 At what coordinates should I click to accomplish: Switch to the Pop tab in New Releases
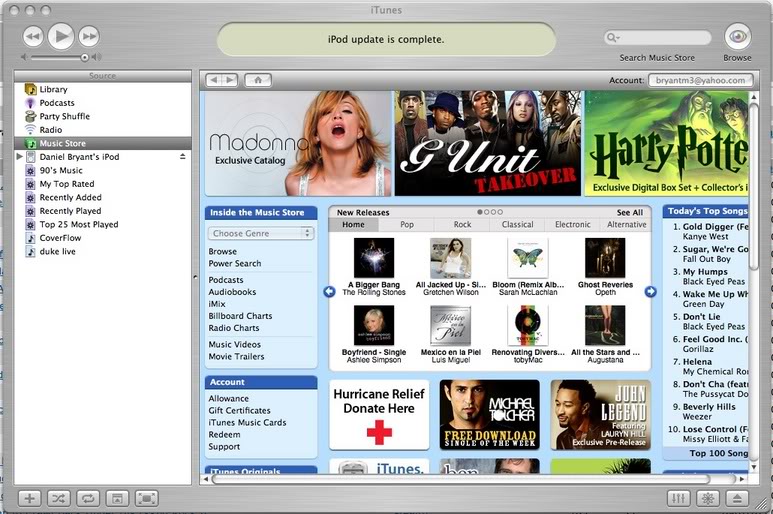pos(407,225)
